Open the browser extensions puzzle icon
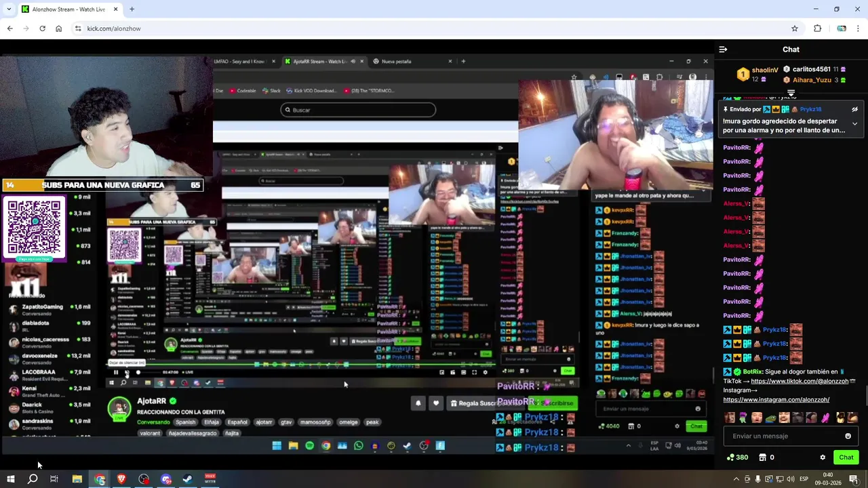This screenshot has height=488, width=868. tap(817, 28)
